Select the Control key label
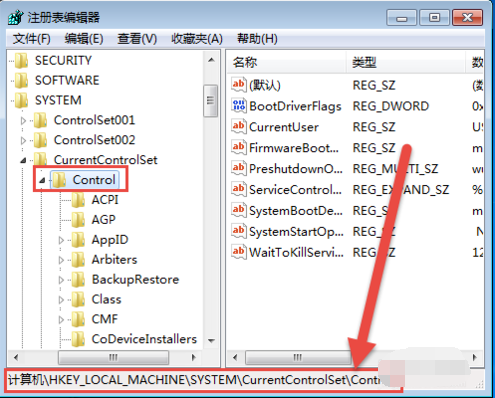This screenshot has height=398, width=495. click(x=94, y=180)
